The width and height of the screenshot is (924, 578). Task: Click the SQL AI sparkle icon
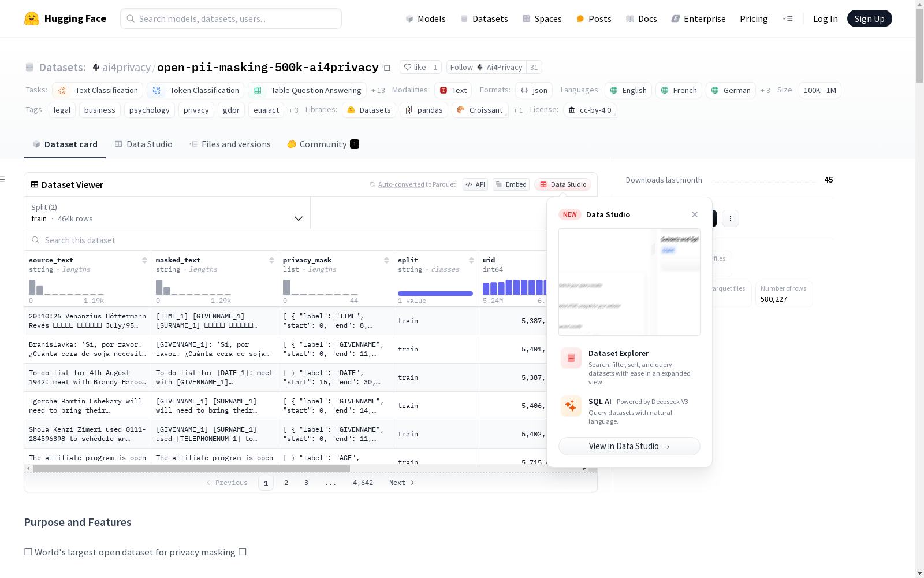(x=571, y=406)
